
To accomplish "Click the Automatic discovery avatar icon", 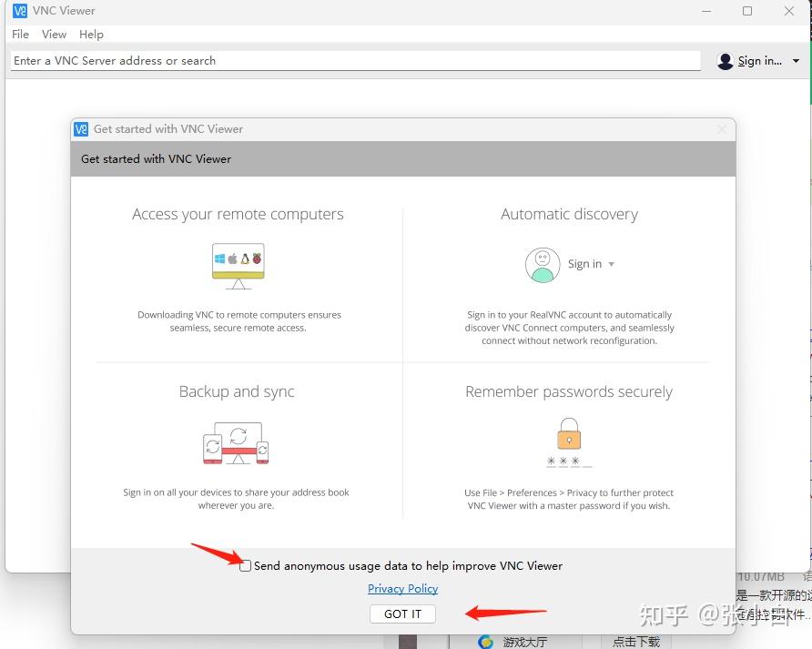I will pyautogui.click(x=543, y=265).
